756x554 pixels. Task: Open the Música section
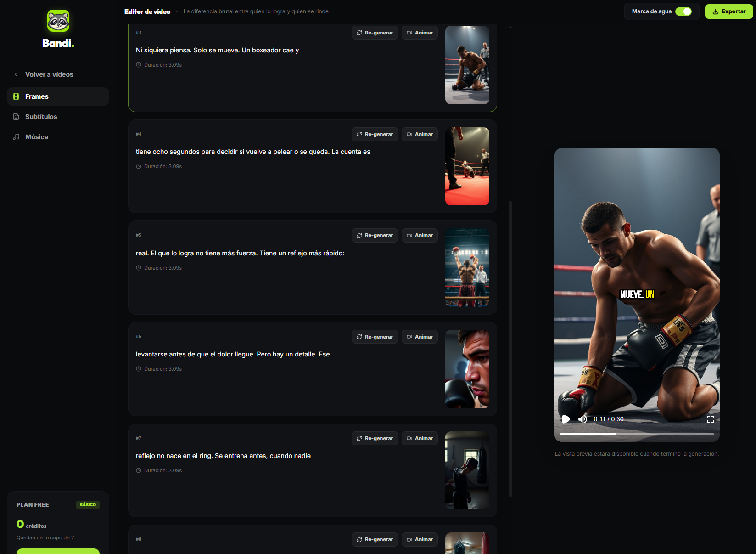[58, 137]
